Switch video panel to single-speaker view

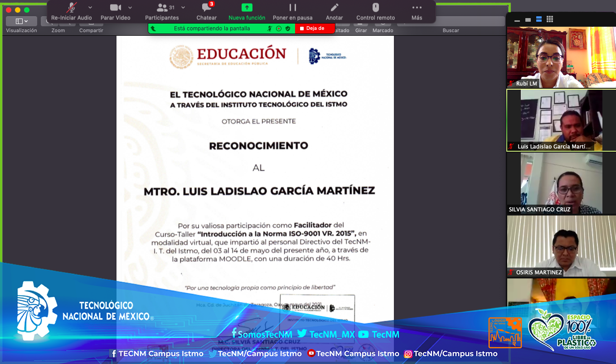point(528,19)
